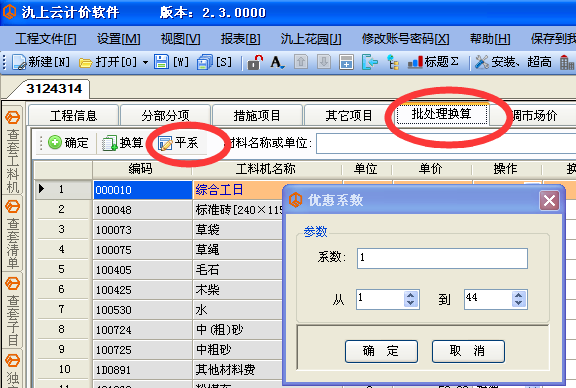Image resolution: width=576 pixels, height=388 pixels.
Task: Click the 到 end row number field
Action: 488,299
